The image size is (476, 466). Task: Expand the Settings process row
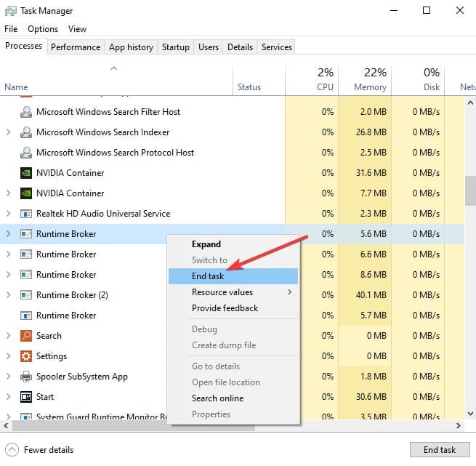coord(9,356)
